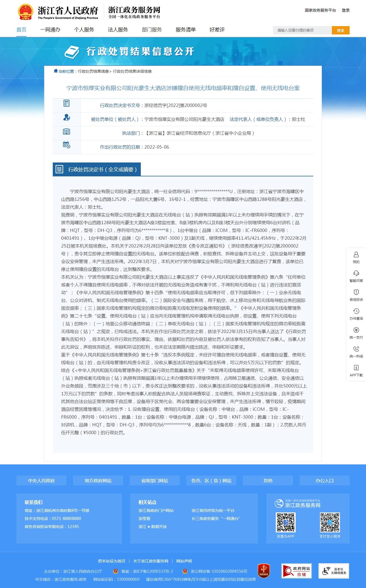Click 浙ICP备12000333号-2 filing link
This screenshot has height=588, width=366.
coord(153,571)
